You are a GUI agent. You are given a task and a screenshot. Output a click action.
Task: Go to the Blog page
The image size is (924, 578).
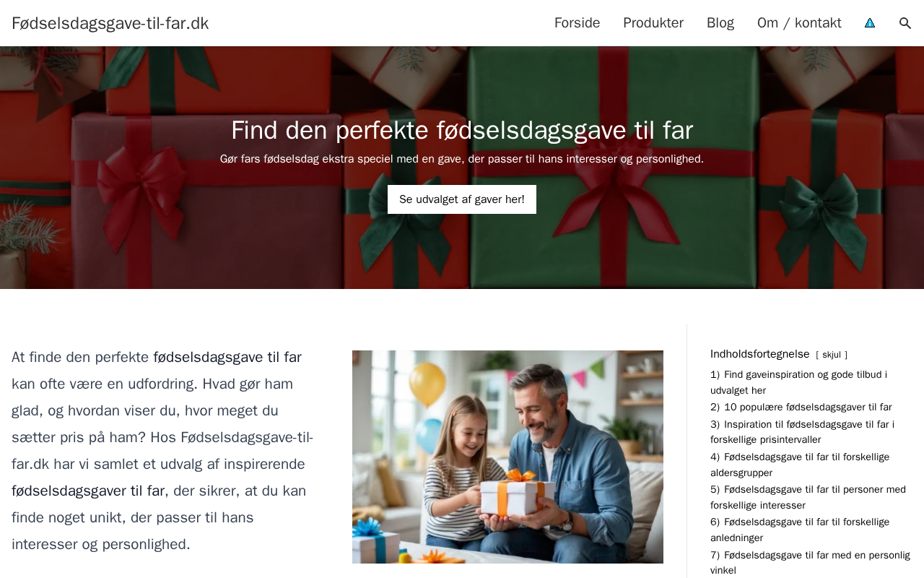(x=720, y=23)
